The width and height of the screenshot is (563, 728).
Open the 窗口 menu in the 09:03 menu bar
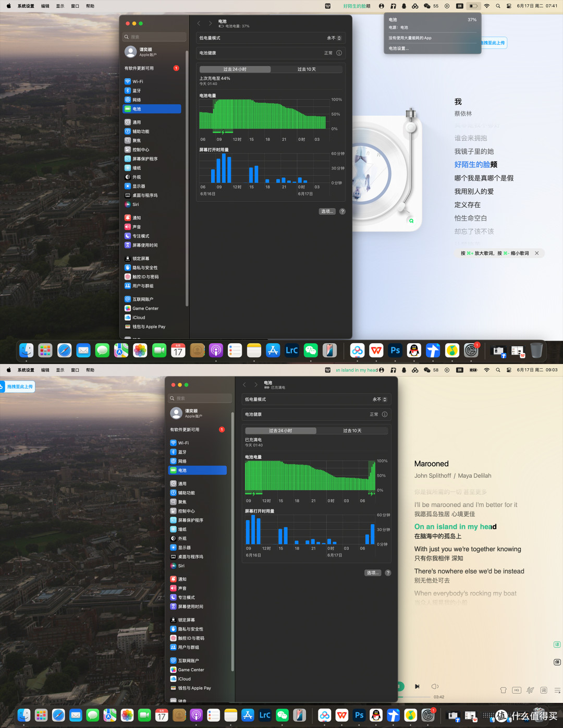pos(75,370)
